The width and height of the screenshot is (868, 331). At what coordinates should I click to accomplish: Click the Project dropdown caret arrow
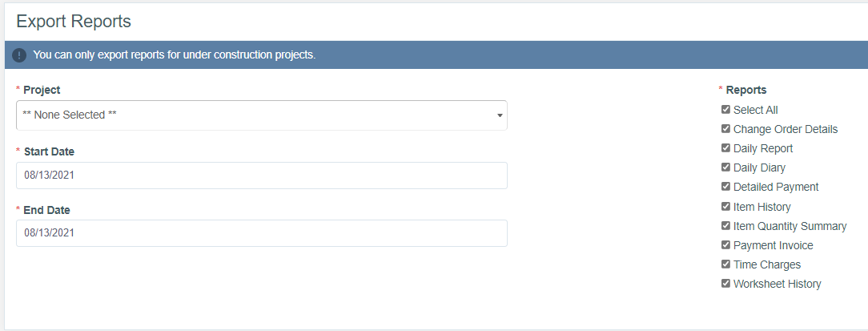tap(500, 115)
